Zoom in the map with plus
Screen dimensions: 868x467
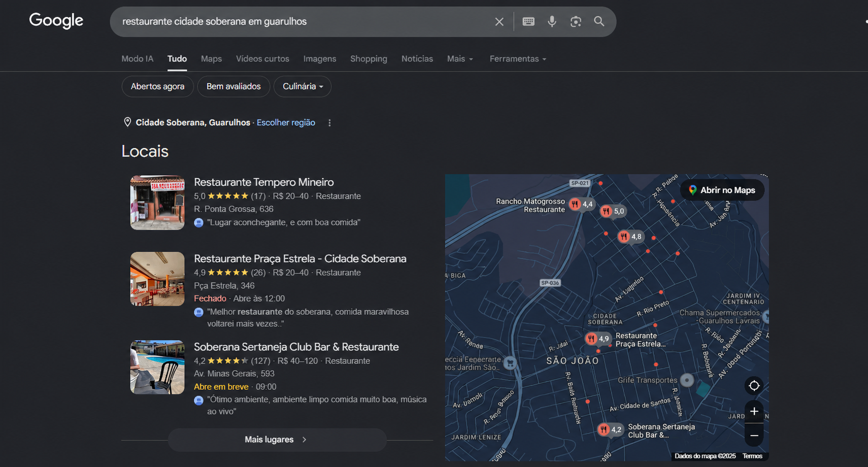[x=754, y=411]
